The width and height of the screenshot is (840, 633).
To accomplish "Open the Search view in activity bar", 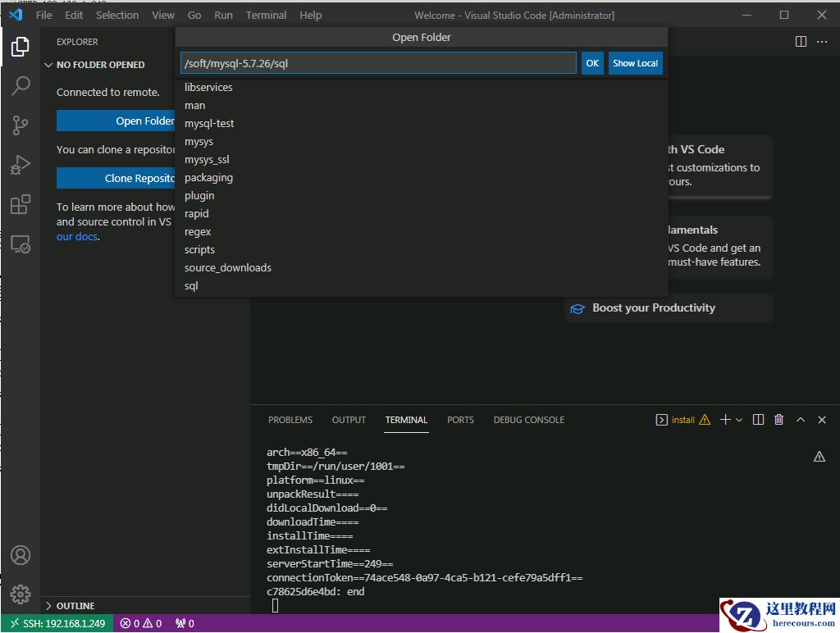I will coord(21,86).
